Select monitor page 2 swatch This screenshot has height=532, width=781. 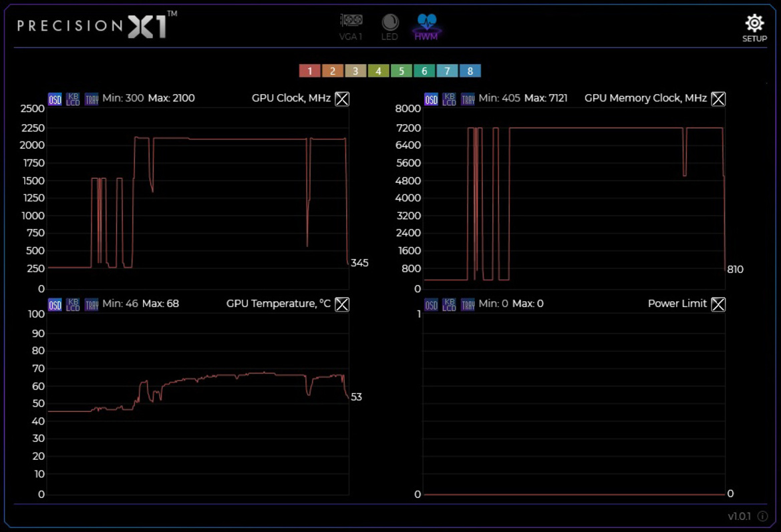333,71
